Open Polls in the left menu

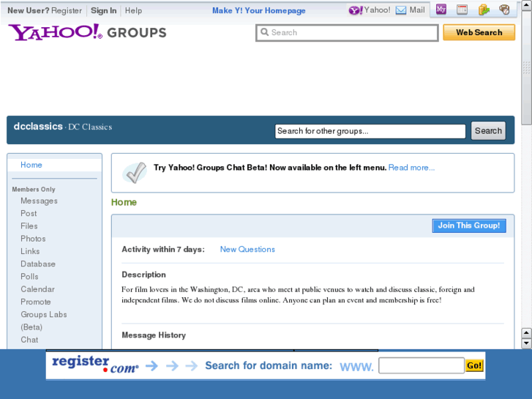29,277
